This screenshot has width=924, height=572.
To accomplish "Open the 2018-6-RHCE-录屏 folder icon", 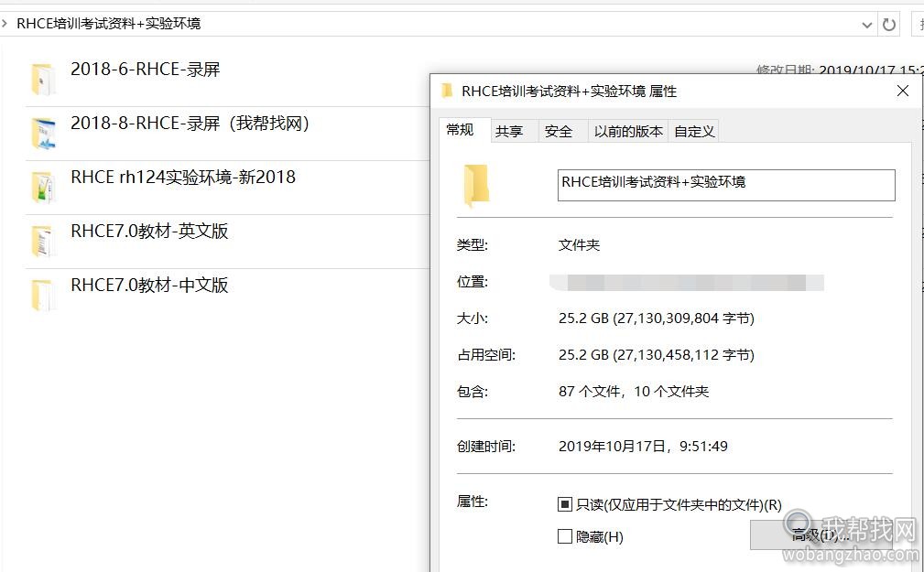I will [x=44, y=79].
